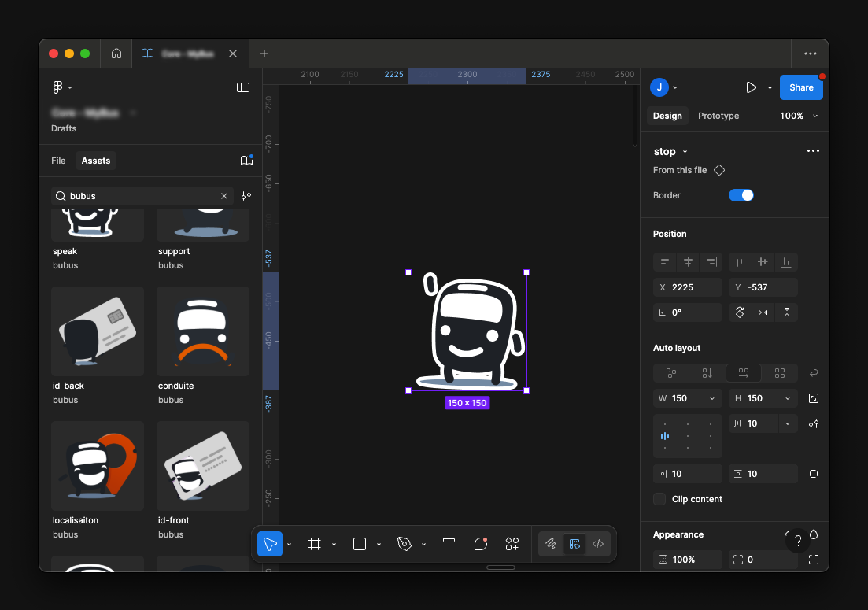Screen dimensions: 868x610
Task: Set auto layout to grid flow
Action: 779,373
